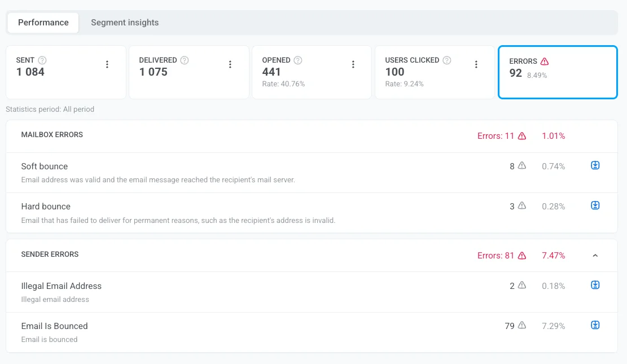Open the DELIVERED card options menu
The height and width of the screenshot is (364, 627).
pos(230,64)
